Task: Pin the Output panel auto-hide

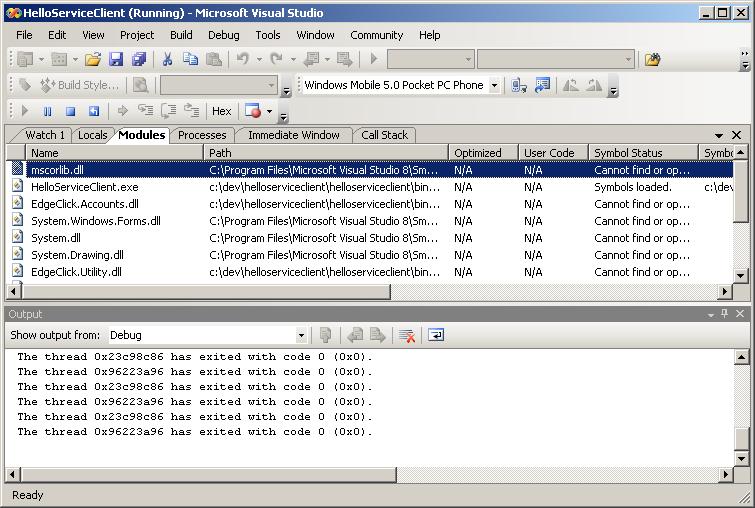Action: pos(725,314)
